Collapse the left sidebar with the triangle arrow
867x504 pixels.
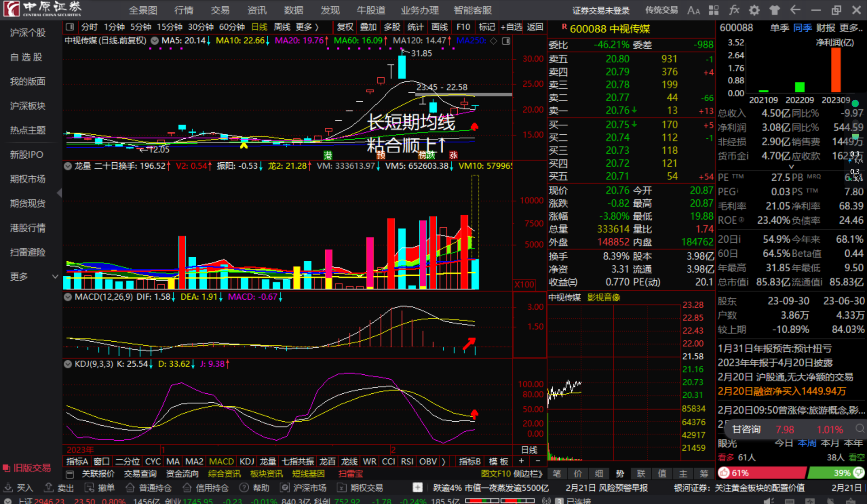pyautogui.click(x=59, y=193)
